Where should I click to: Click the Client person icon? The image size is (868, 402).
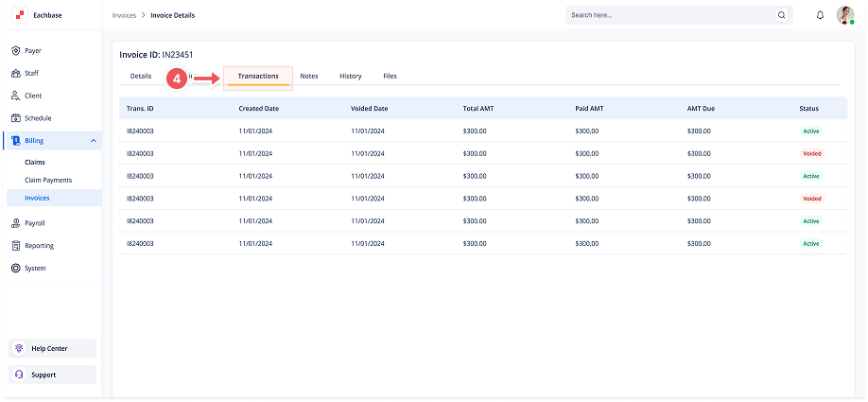16,96
